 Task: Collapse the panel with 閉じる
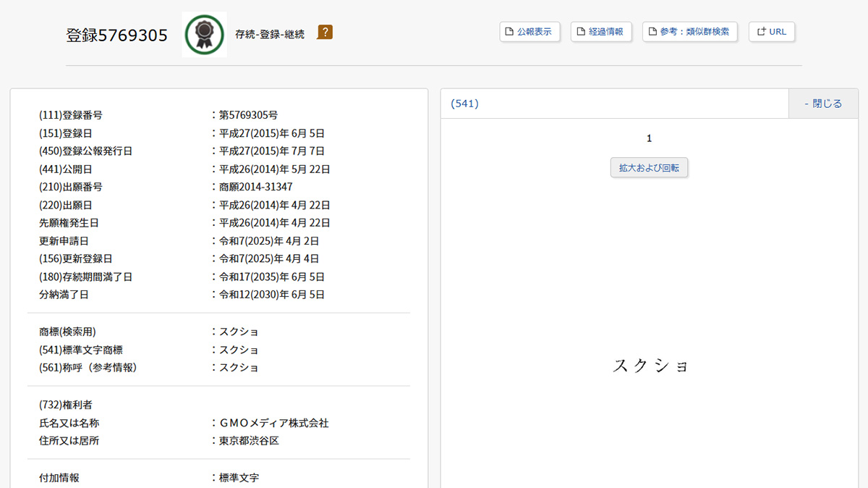pos(823,104)
